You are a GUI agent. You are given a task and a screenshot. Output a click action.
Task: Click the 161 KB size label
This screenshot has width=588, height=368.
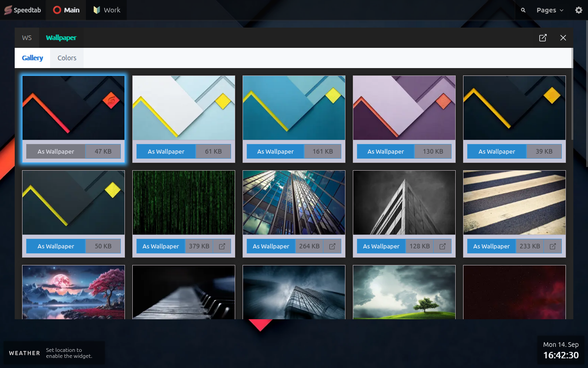(323, 151)
